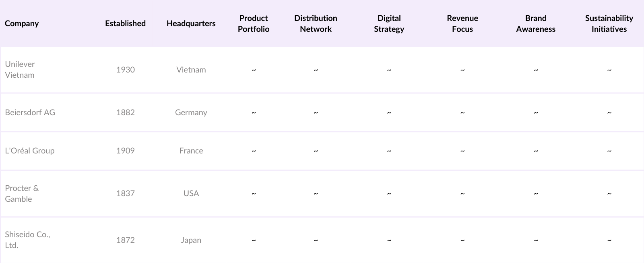Screen dimensions: 644x263
Task: Select the Shiseido Co., Ltd. cell
Action: click(27, 240)
